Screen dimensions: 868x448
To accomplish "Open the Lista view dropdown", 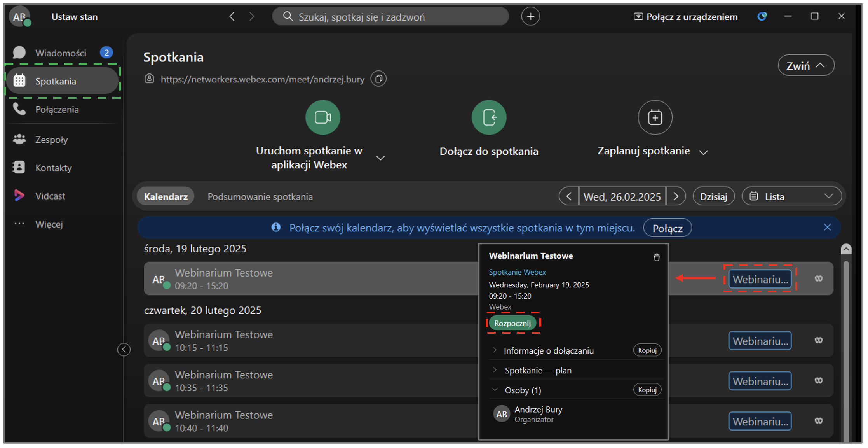I will (792, 196).
